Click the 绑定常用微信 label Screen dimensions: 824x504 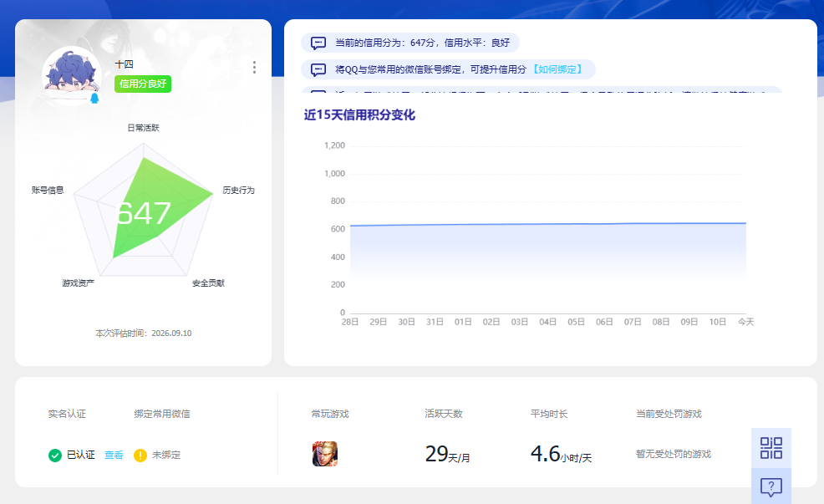click(x=162, y=414)
